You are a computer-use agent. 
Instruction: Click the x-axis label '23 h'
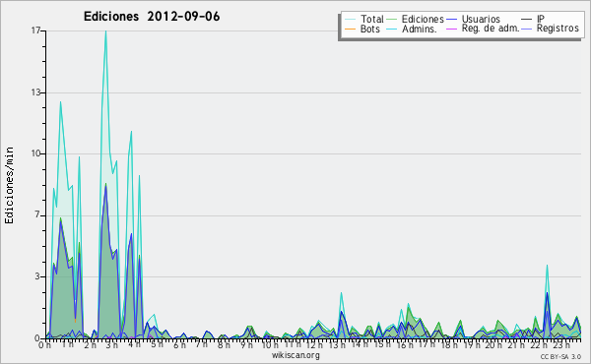(561, 344)
